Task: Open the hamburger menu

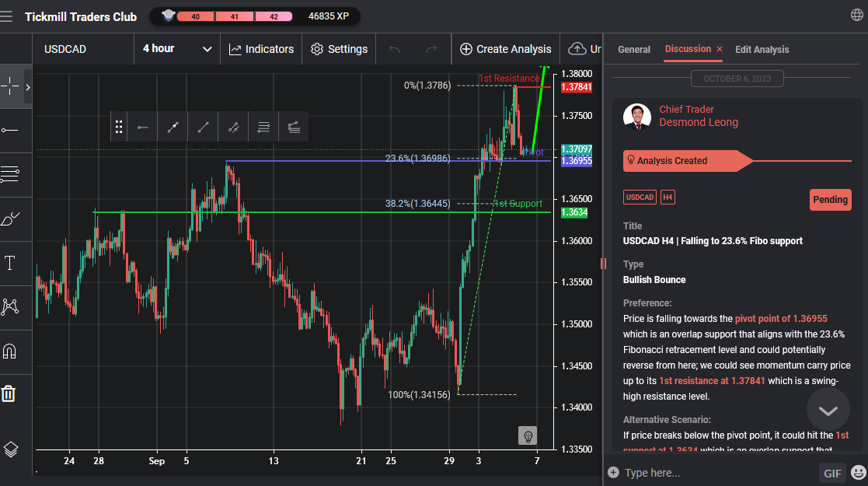Action: point(6,16)
